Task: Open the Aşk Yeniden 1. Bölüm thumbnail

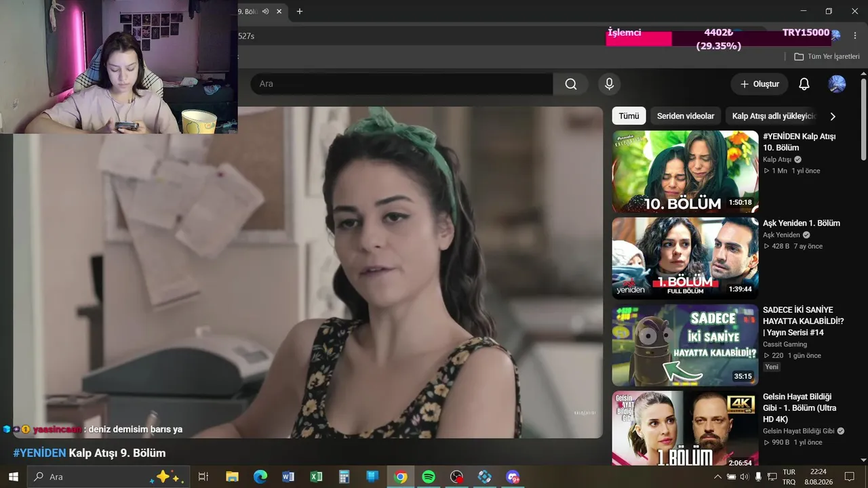Action: tap(686, 258)
